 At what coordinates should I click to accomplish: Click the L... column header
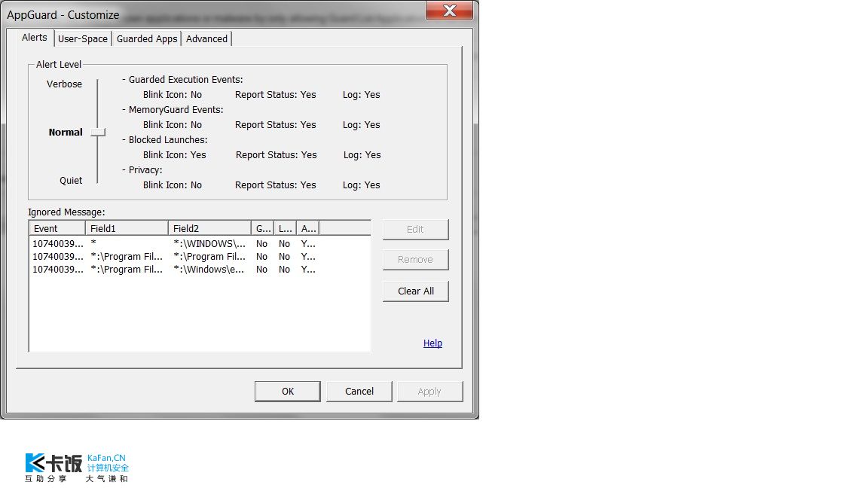(x=285, y=228)
